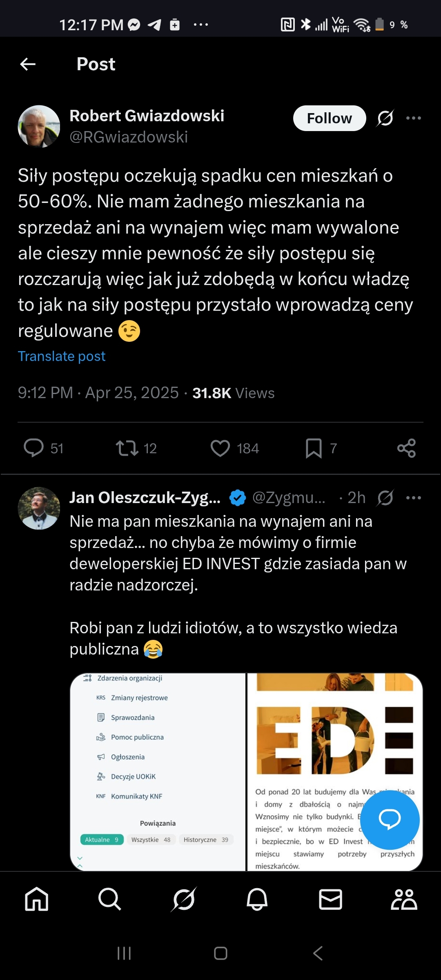Open Notifications bell tab

tap(257, 899)
